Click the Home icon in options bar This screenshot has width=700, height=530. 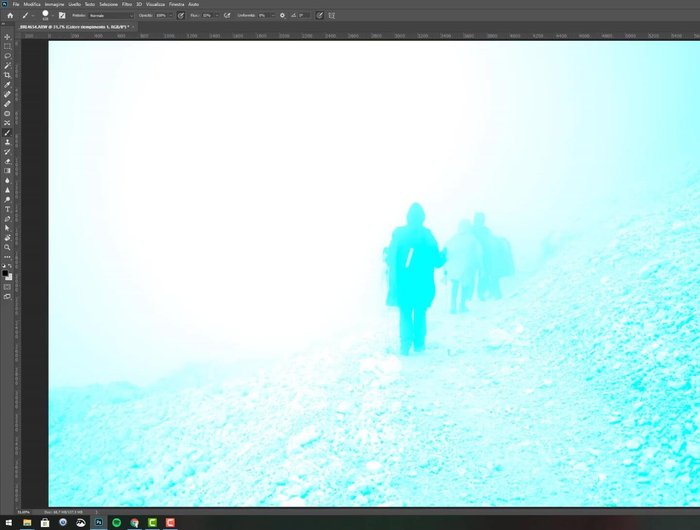point(8,16)
